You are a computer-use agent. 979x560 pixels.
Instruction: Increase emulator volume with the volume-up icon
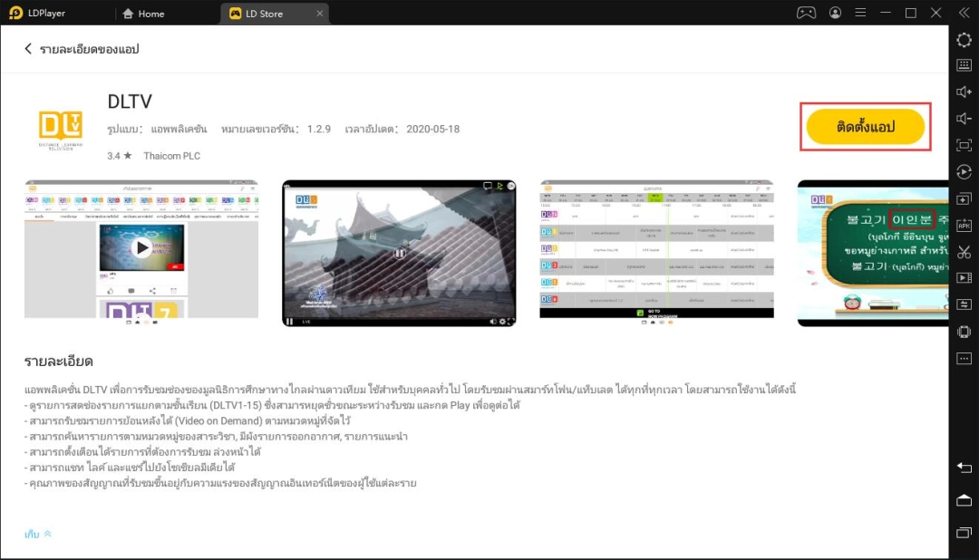(964, 91)
